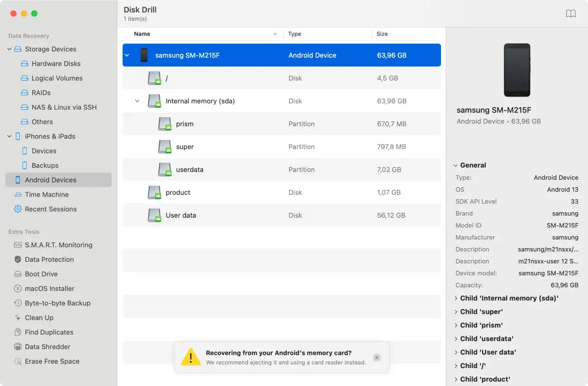588x386 pixels.
Task: Click the Erase Free Space icon
Action: tap(18, 361)
